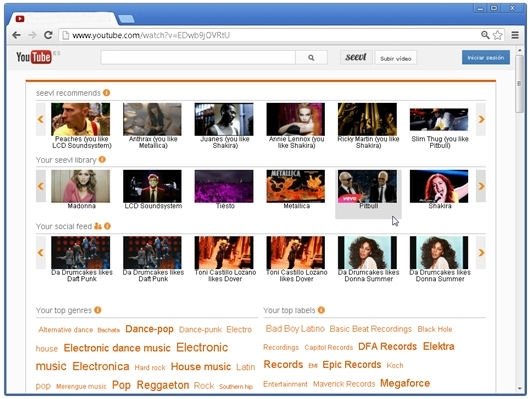Reload the page with refresh icon
Image resolution: width=530 pixels, height=399 pixels.
coord(48,35)
